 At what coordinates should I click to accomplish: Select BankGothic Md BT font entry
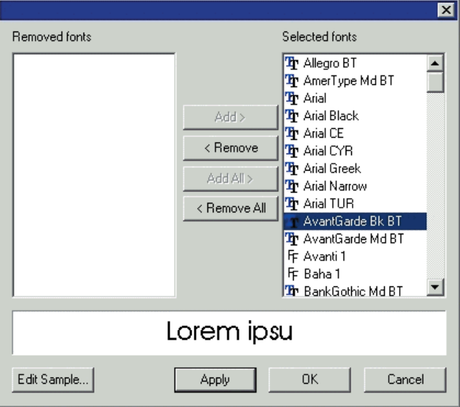(355, 290)
